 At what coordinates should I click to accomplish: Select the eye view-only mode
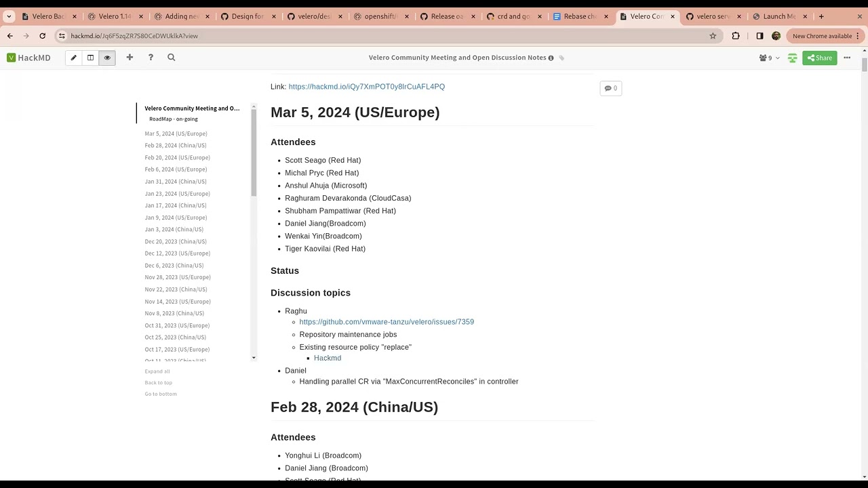107,58
